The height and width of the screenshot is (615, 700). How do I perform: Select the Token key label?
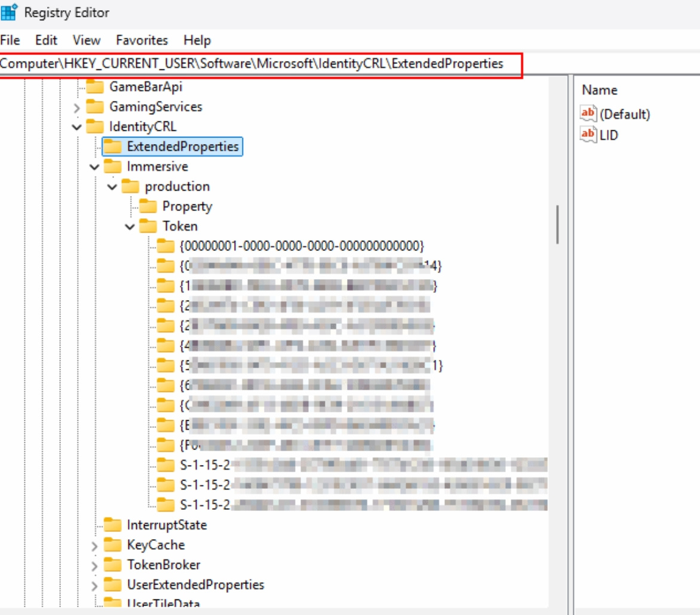[180, 226]
